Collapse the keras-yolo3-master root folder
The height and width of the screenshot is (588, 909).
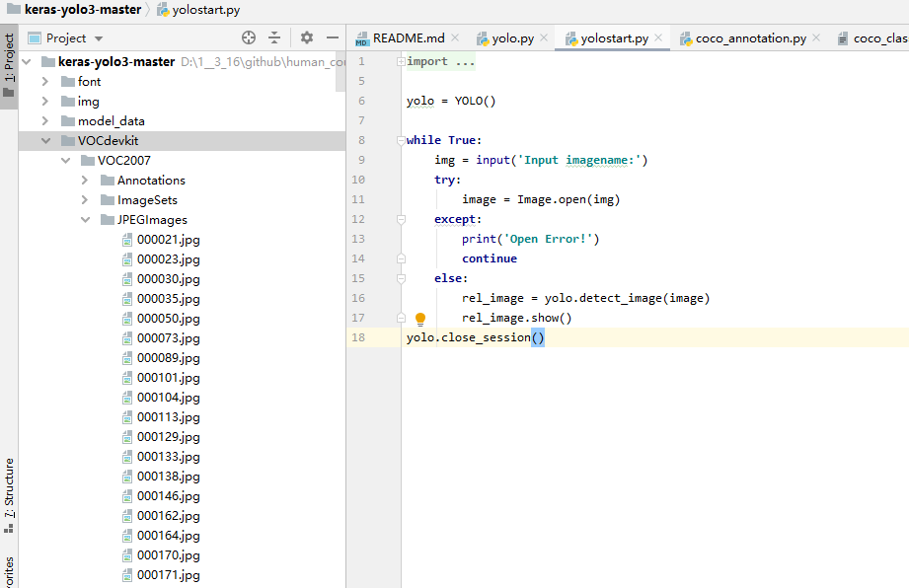pyautogui.click(x=27, y=62)
